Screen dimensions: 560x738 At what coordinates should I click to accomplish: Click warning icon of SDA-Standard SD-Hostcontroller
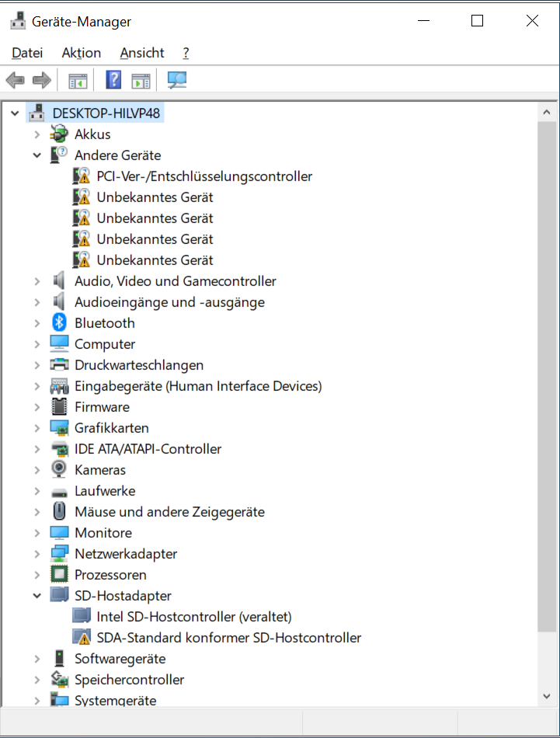click(x=82, y=638)
